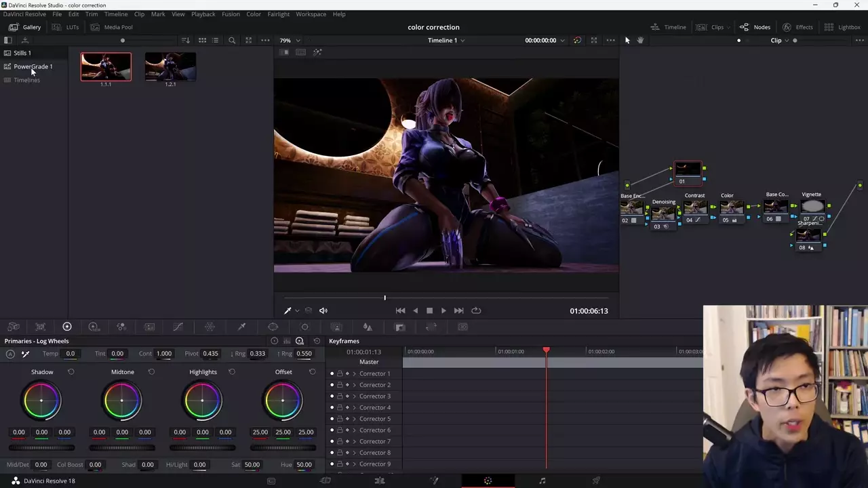Viewport: 868px width, 488px height.
Task: Toggle lock on Corrector 1 track
Action: [340, 374]
